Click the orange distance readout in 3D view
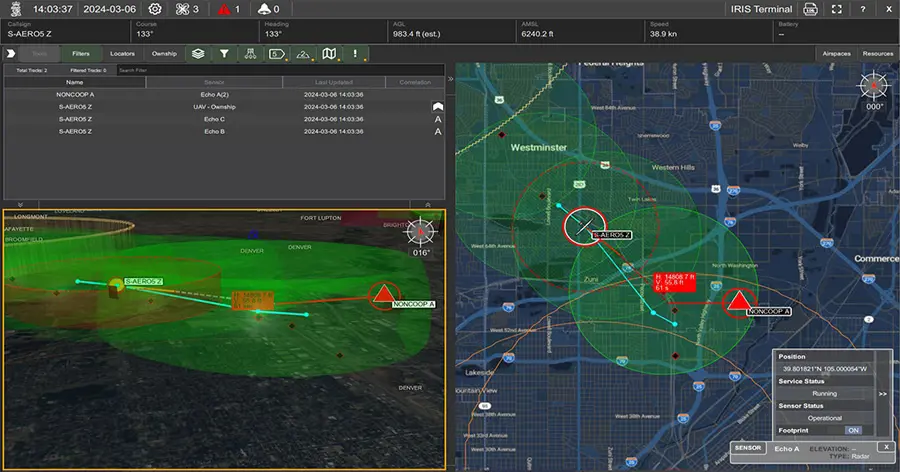The height and width of the screenshot is (472, 900). coord(253,300)
